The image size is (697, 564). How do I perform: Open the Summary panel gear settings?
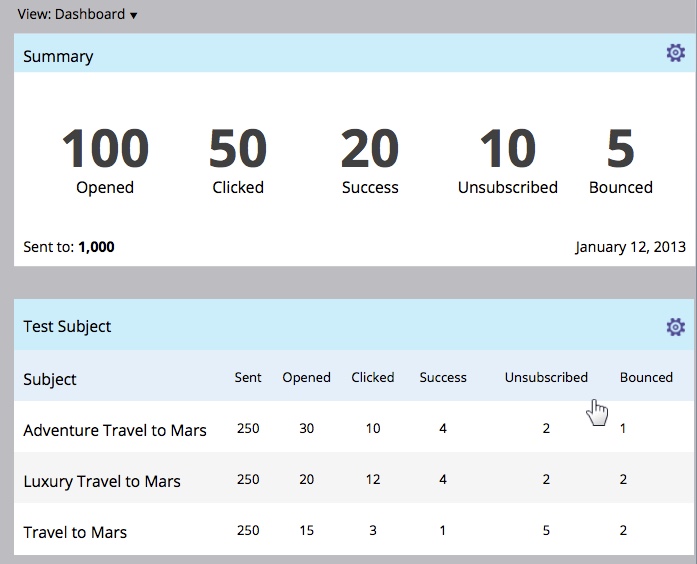coord(675,54)
